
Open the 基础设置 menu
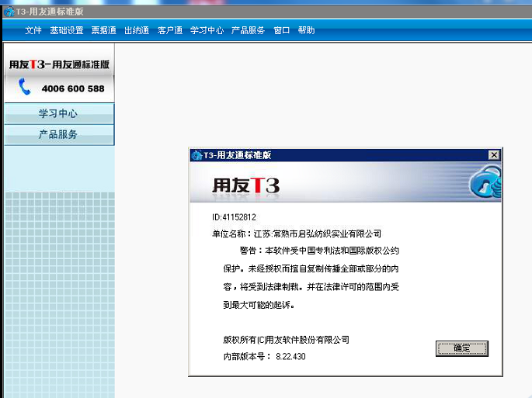click(x=67, y=30)
